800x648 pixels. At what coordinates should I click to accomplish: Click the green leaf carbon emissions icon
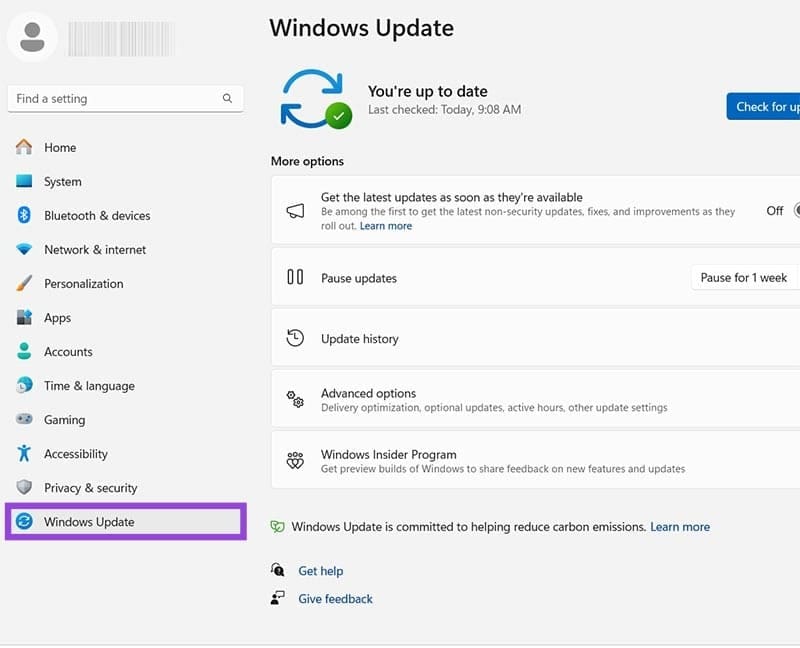(277, 527)
